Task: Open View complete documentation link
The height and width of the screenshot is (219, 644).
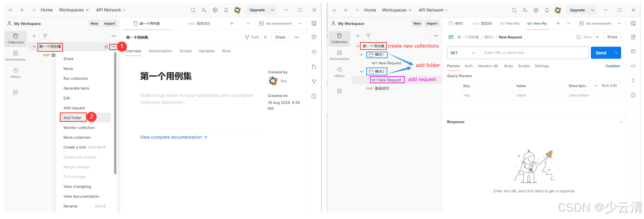Action: click(174, 137)
